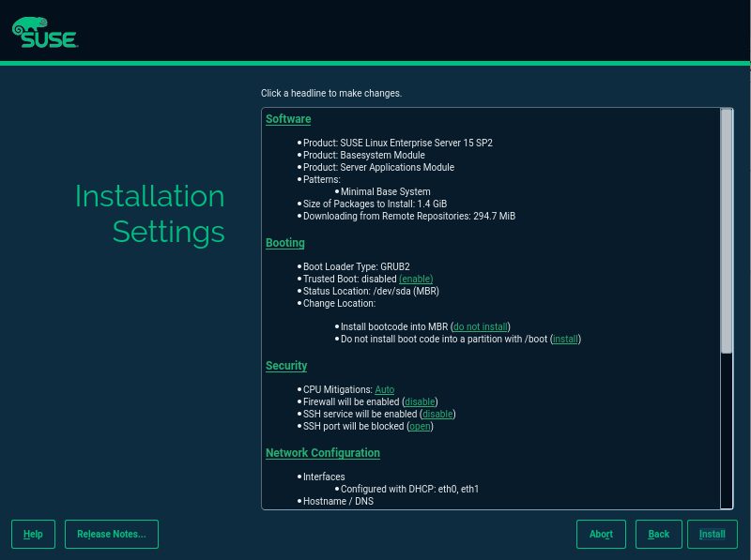Click the 'Hostname / DNS' entry

(338, 501)
